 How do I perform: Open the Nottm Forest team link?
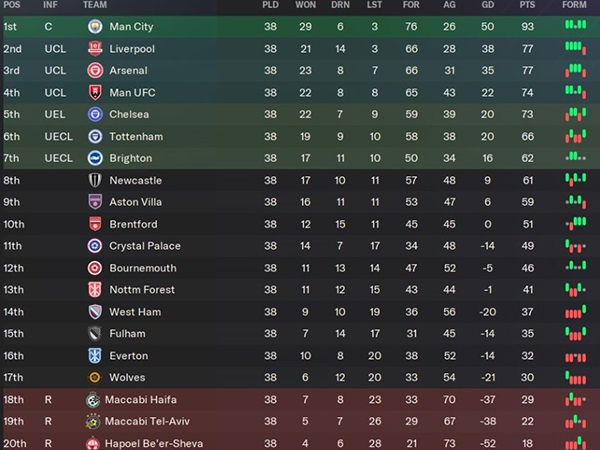point(142,290)
